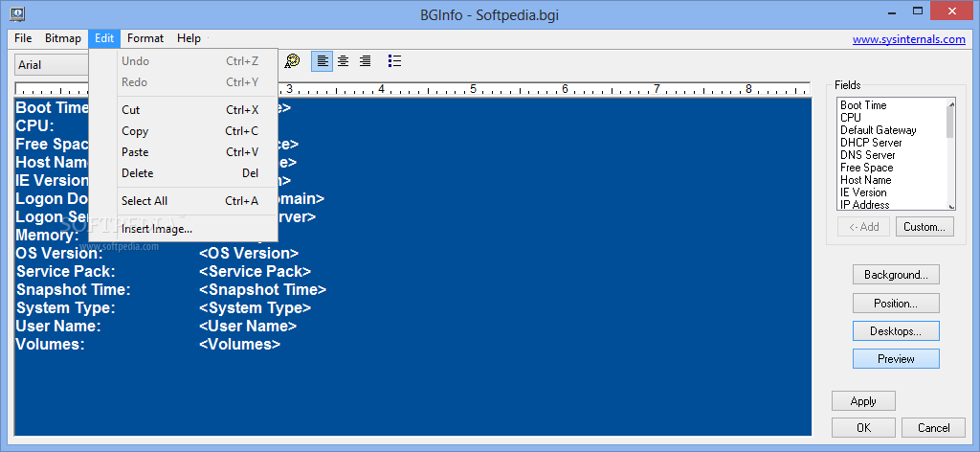The width and height of the screenshot is (980, 452).
Task: Click the 'Service Pack:' label in editor
Action: pos(66,271)
